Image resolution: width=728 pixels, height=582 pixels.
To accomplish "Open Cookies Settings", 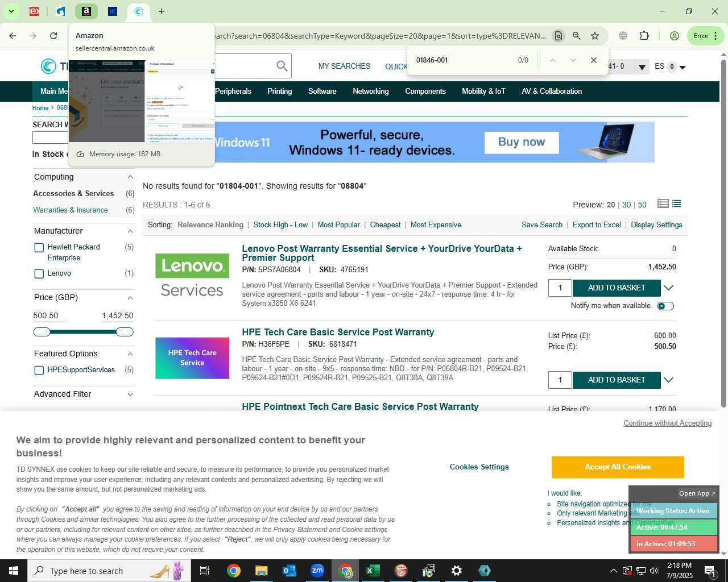I will (x=479, y=467).
